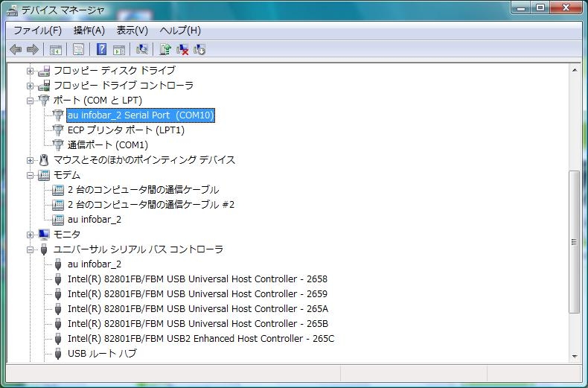Click the scrollbar down arrow

575,356
